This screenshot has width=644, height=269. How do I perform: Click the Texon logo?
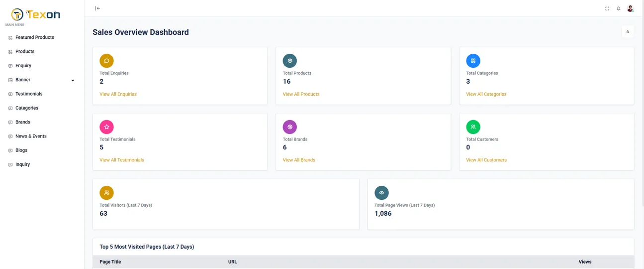tap(35, 14)
